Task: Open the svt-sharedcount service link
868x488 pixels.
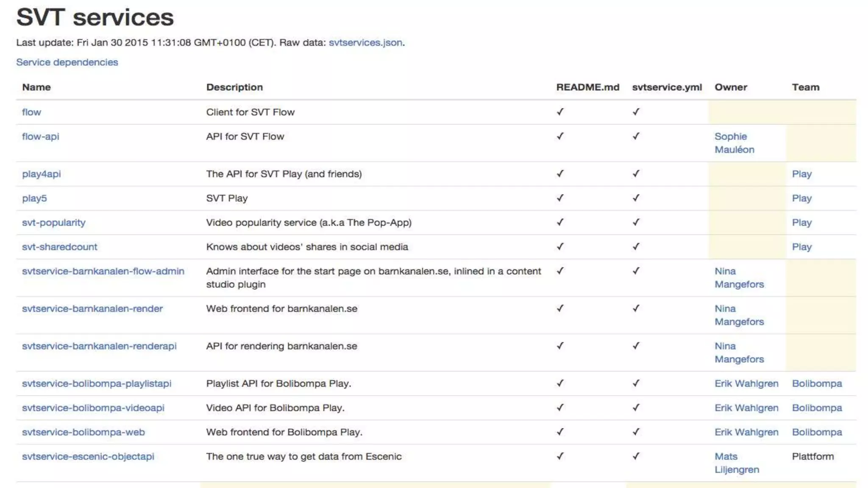Action: coord(59,247)
